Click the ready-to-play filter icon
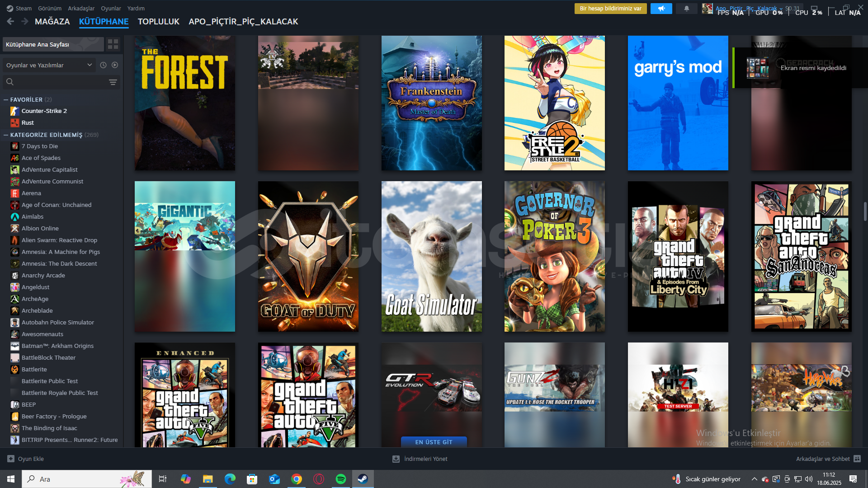Image resolution: width=868 pixels, height=488 pixels. (115, 65)
